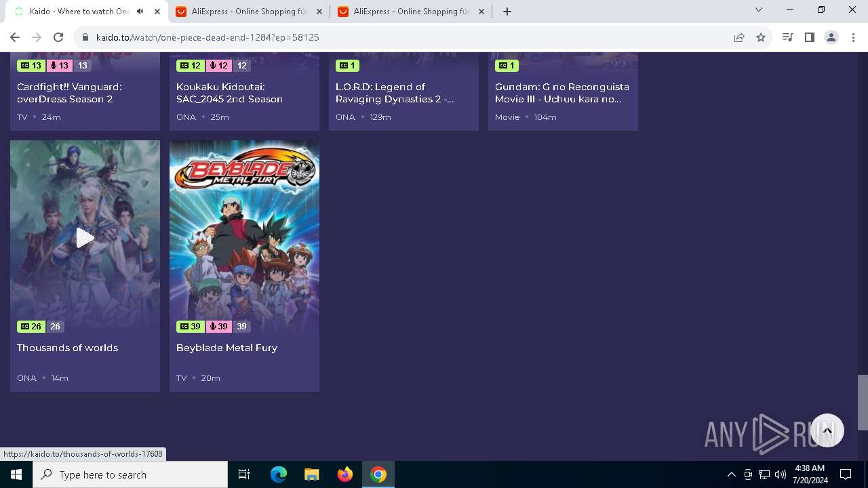Click subtitle badge 1 on Gundam movie

pos(507,66)
